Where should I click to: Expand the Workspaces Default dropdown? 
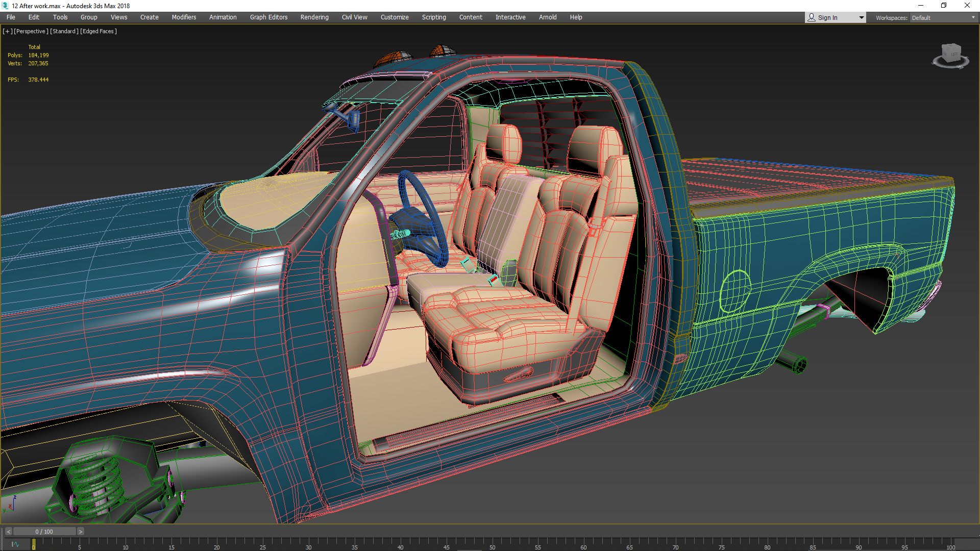click(943, 18)
